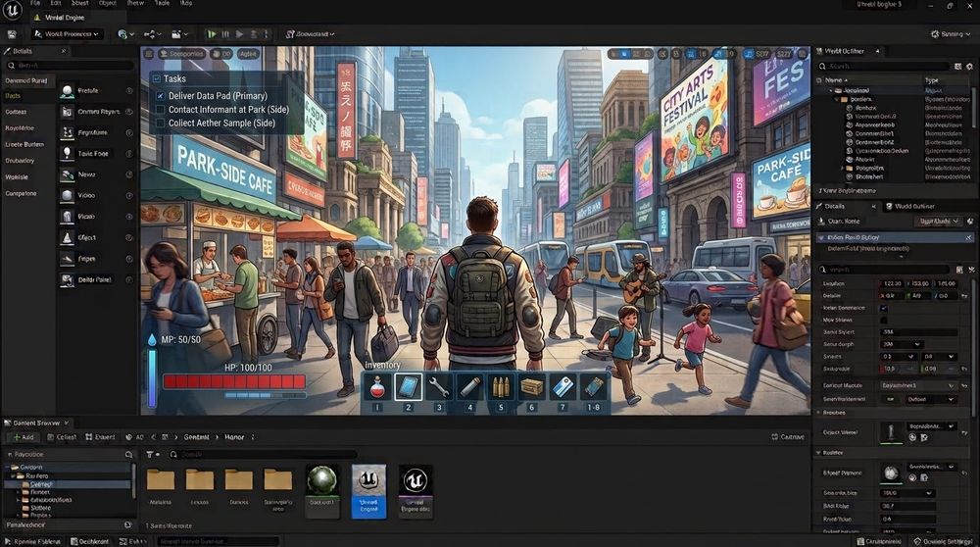Screen dimensions: 980x547
Task: Switch to right Details panel tab
Action: coord(835,206)
